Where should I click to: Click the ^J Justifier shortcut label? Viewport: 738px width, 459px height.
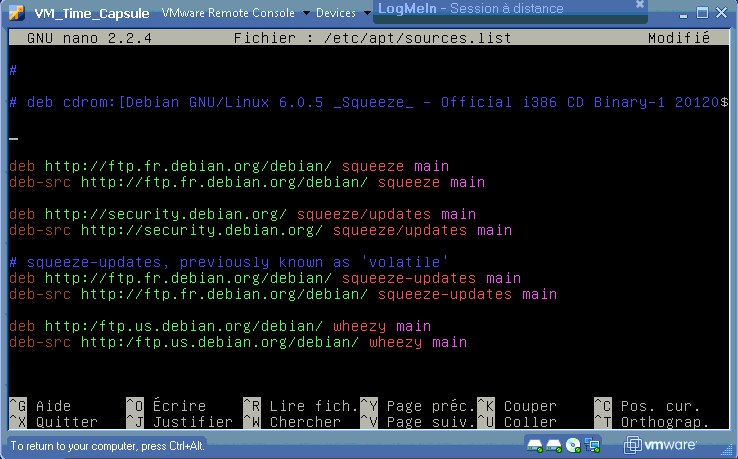(x=179, y=422)
